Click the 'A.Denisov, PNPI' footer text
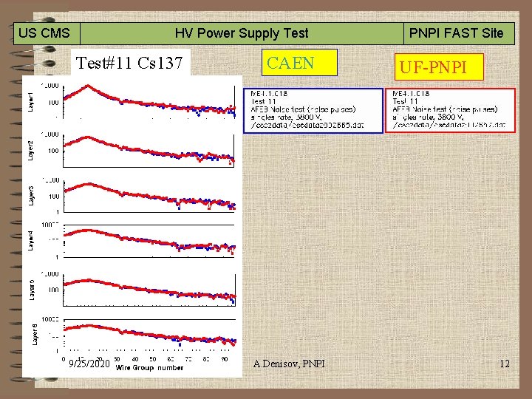 pos(289,364)
